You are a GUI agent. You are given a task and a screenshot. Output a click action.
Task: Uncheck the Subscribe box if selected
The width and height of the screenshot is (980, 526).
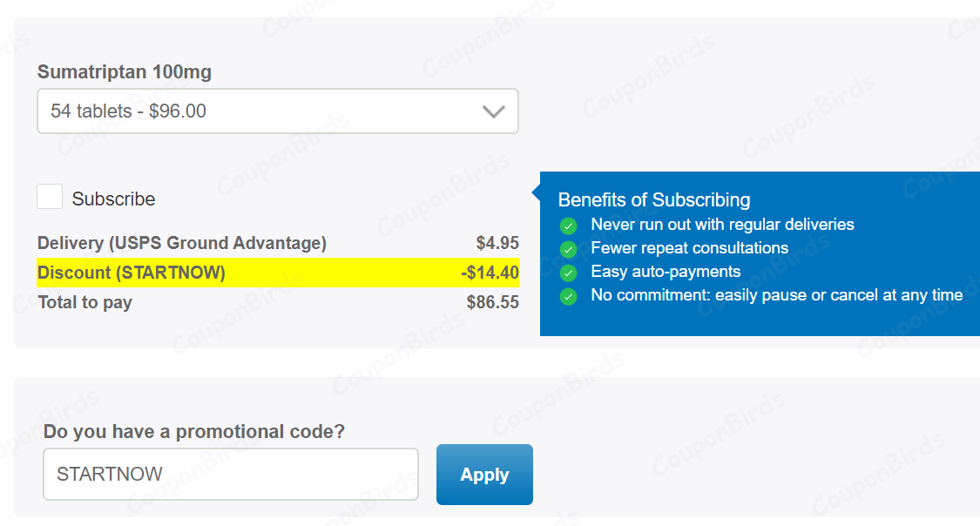coord(50,196)
